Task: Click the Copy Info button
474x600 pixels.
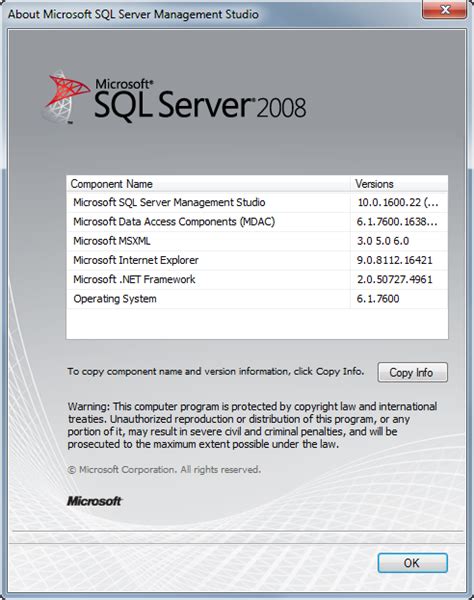Action: click(x=412, y=372)
